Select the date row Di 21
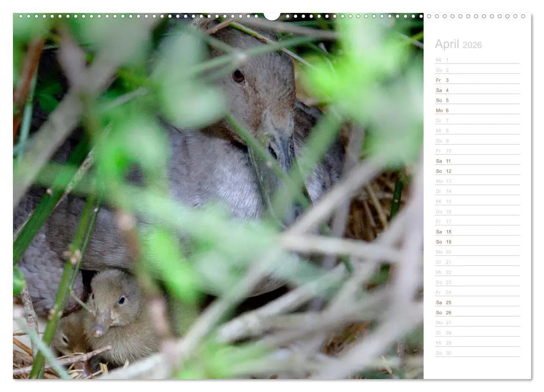 [x=477, y=262]
